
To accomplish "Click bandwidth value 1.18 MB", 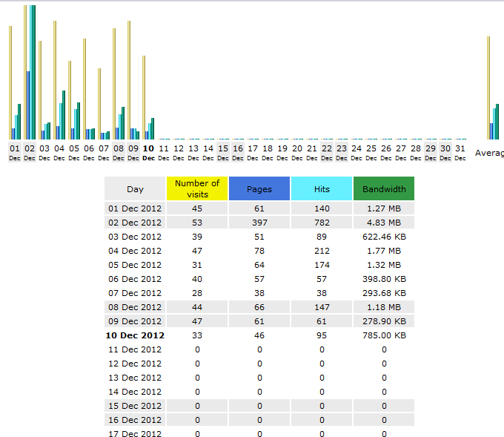I will pyautogui.click(x=384, y=307).
